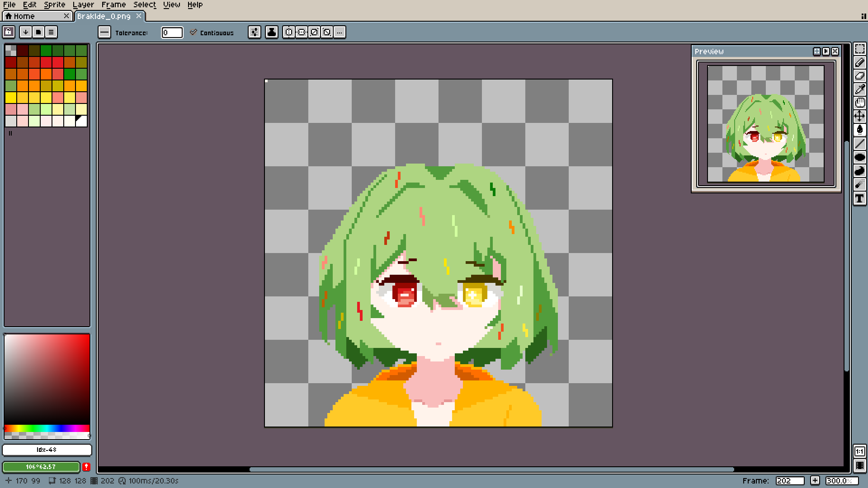Toggle the palette edit lock
868x488 pixels.
point(9,32)
